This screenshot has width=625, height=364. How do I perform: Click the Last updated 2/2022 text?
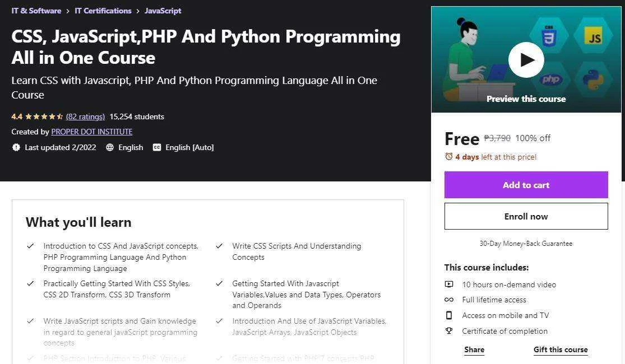coord(61,147)
